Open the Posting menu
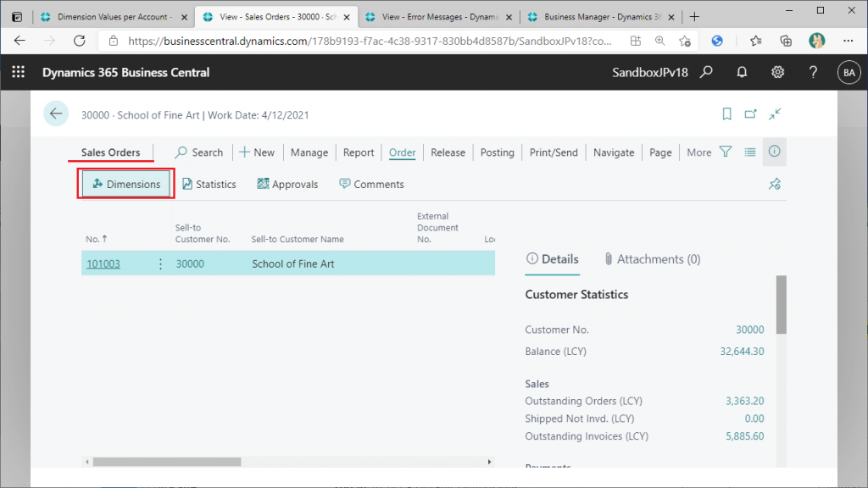This screenshot has height=488, width=868. point(497,152)
